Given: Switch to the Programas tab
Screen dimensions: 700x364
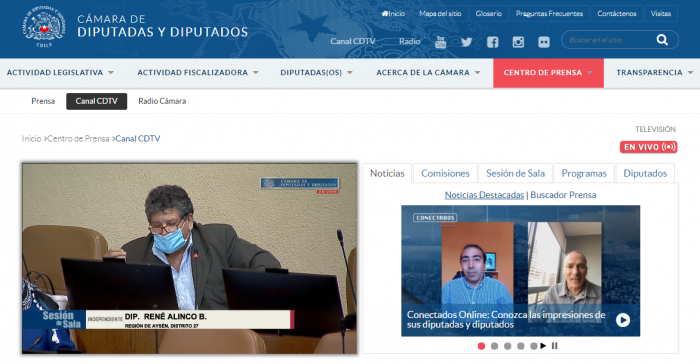Looking at the screenshot, I should click(x=584, y=173).
